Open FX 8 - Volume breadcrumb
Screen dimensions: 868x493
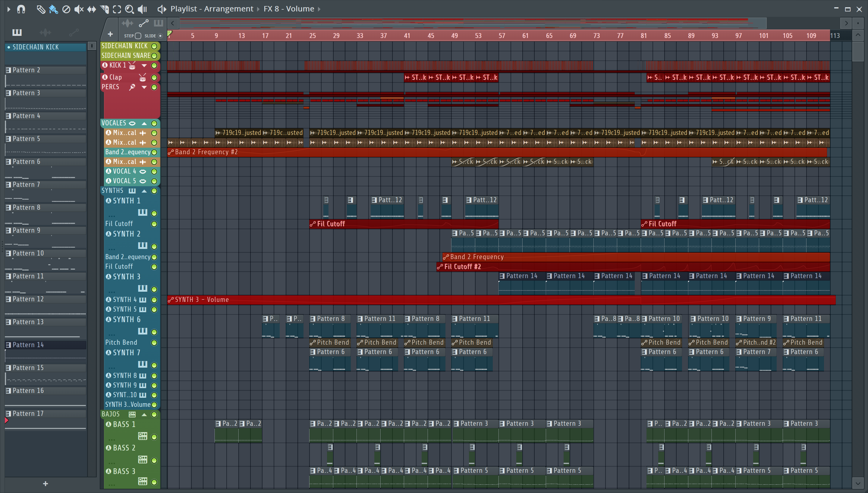point(289,9)
